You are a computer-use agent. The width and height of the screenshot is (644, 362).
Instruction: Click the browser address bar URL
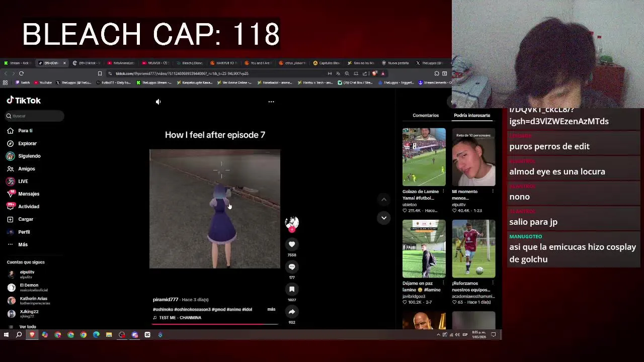pyautogui.click(x=182, y=73)
